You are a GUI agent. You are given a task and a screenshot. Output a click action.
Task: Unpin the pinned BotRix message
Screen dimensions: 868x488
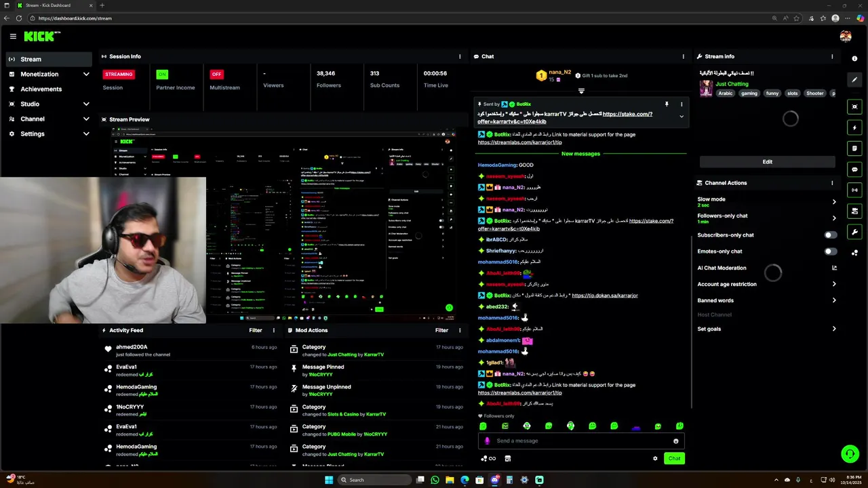pos(667,104)
